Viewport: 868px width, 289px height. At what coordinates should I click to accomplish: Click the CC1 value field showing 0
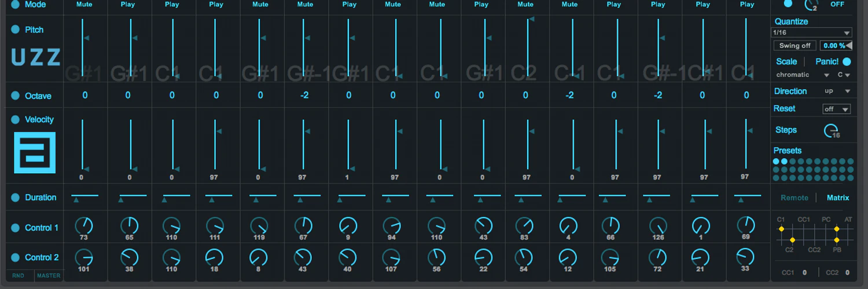pyautogui.click(x=804, y=272)
